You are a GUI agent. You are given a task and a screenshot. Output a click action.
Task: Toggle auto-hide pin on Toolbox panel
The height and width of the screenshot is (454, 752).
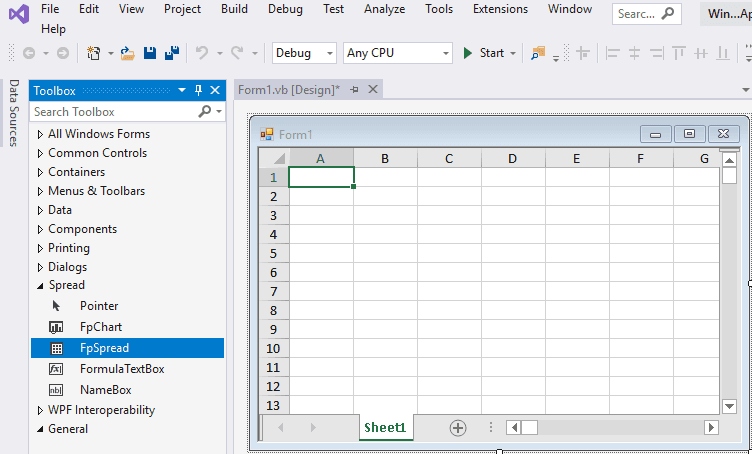[x=198, y=91]
